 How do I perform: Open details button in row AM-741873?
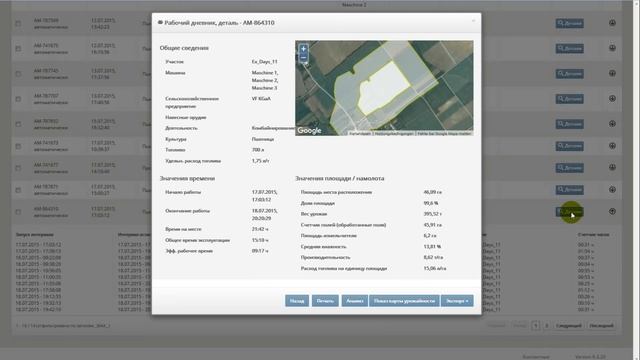pyautogui.click(x=569, y=146)
